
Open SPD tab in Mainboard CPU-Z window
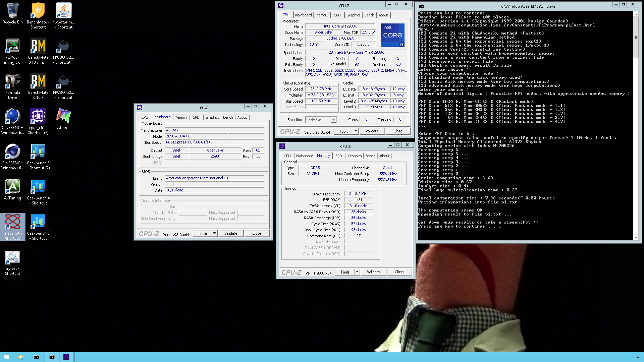coord(196,117)
